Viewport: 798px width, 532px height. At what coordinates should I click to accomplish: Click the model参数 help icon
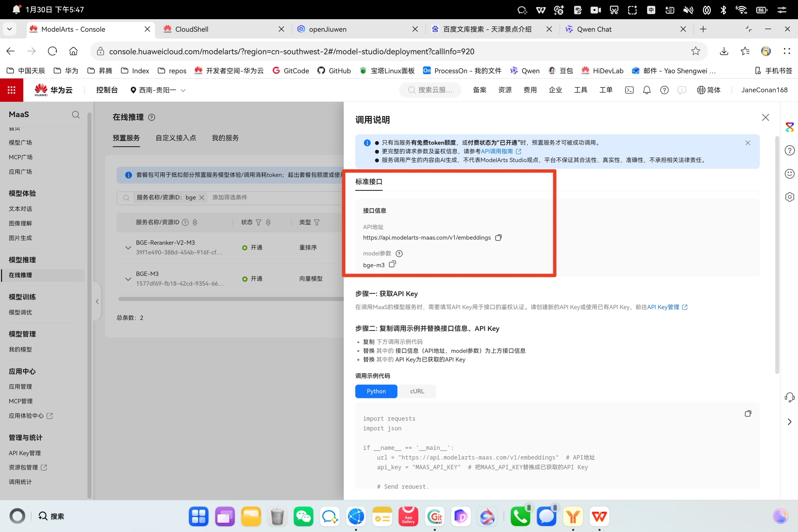pos(399,253)
